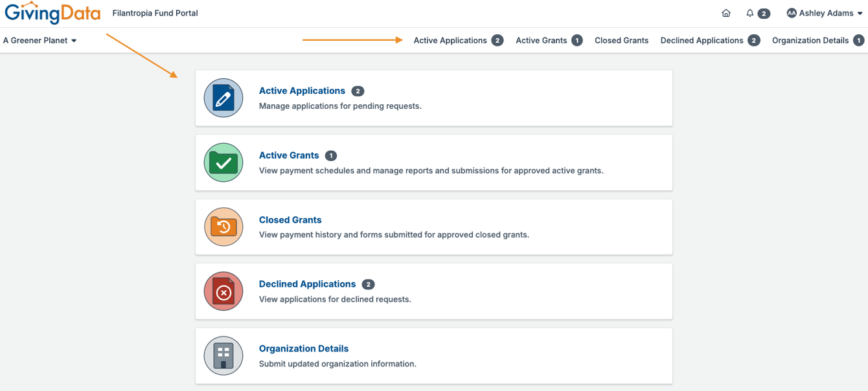This screenshot has height=391, width=868.
Task: Click the GivingData logo
Action: click(x=52, y=12)
